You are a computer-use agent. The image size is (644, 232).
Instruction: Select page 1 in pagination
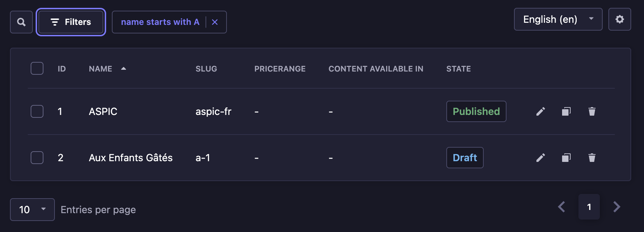590,207
